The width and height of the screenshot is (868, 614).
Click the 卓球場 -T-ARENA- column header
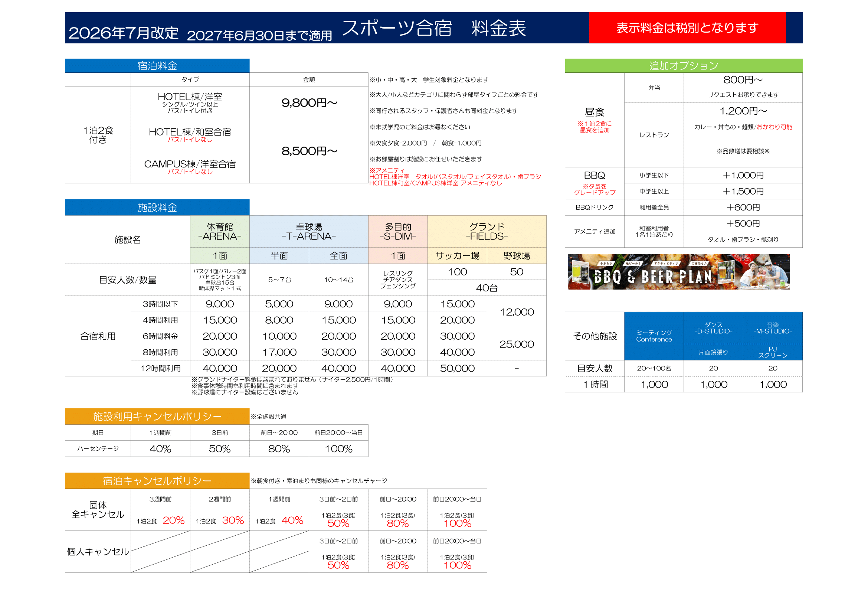(x=308, y=231)
